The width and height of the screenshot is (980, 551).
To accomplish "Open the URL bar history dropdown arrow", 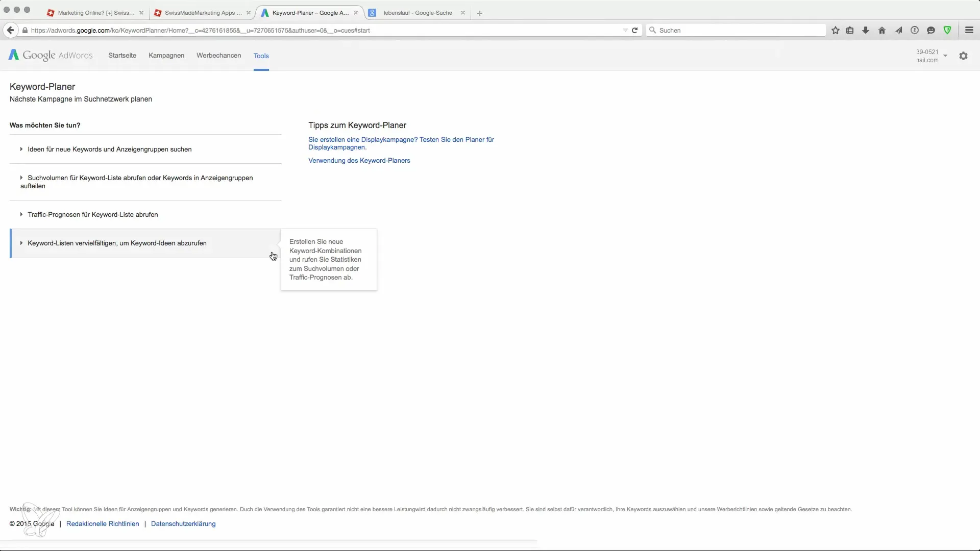I will point(625,30).
